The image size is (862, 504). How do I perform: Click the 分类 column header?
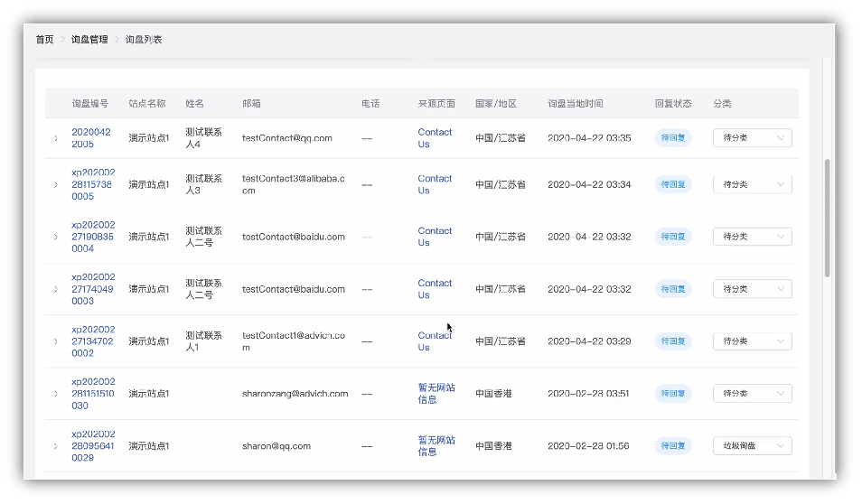[722, 103]
